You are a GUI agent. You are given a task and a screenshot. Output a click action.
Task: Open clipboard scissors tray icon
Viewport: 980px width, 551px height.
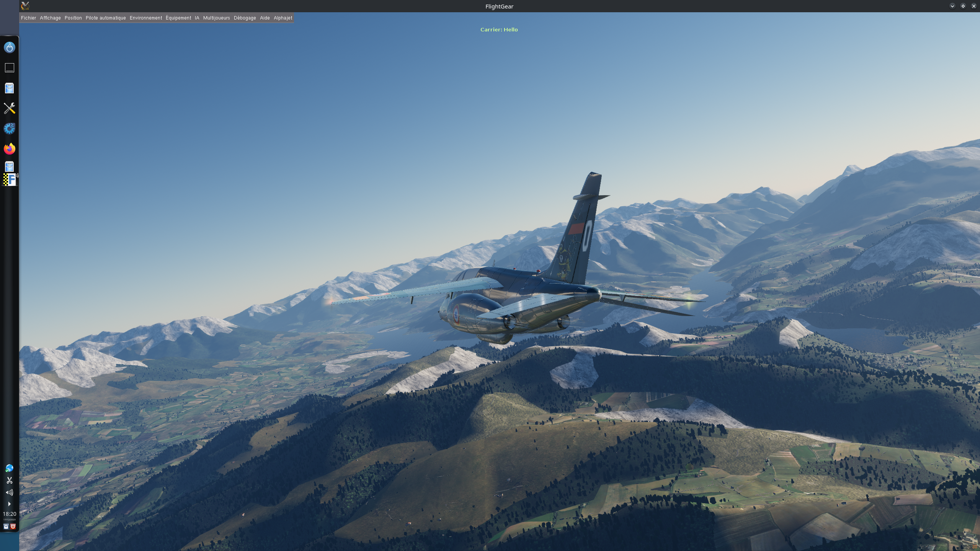click(9, 480)
